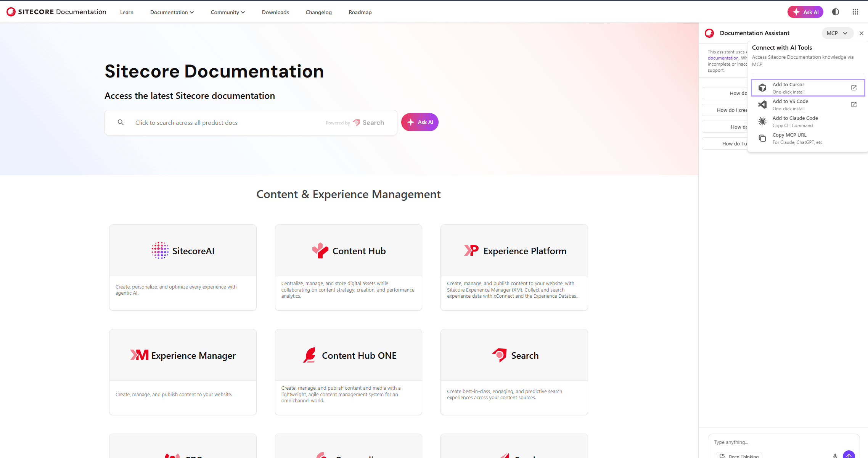The width and height of the screenshot is (868, 458).
Task: Open the SitecoreAI card title
Action: coord(193,251)
